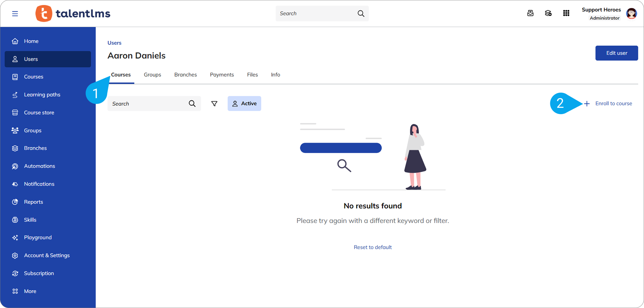This screenshot has height=308, width=644.
Task: Open the filter funnel icon
Action: [x=214, y=104]
